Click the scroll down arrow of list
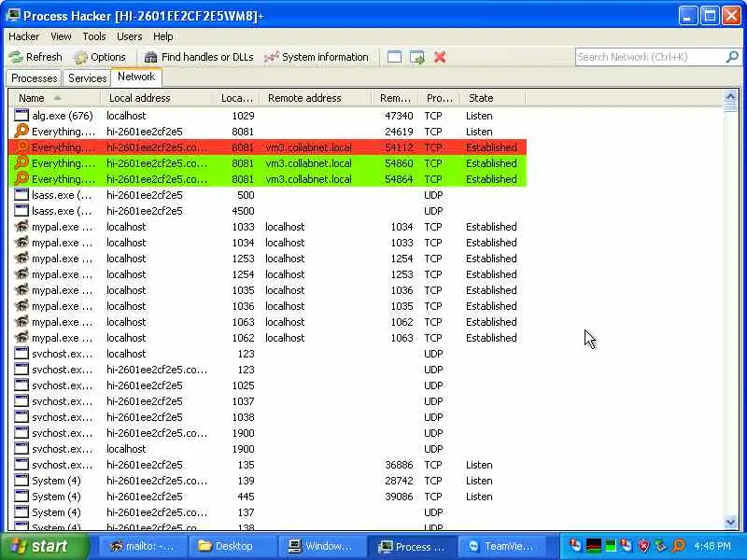This screenshot has height=560, width=747. tap(730, 523)
